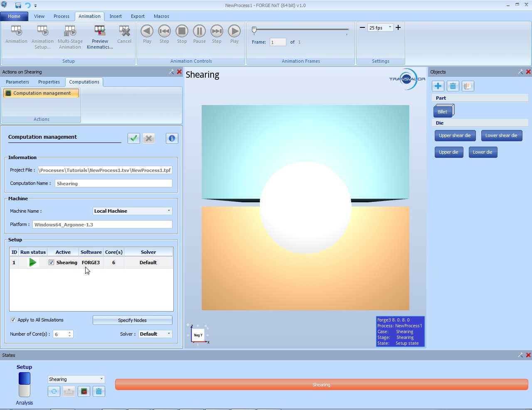
Task: Open the Solver dropdown
Action: pos(169,334)
